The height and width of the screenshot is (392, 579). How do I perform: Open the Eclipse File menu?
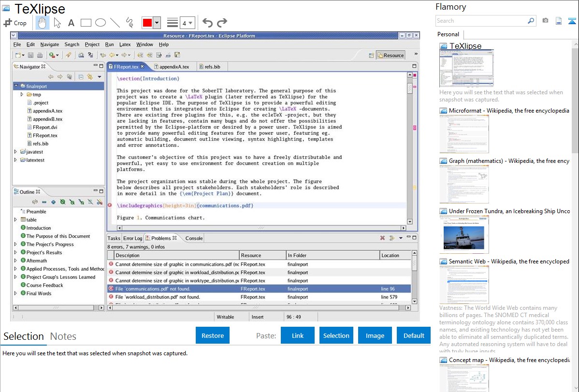pos(17,44)
